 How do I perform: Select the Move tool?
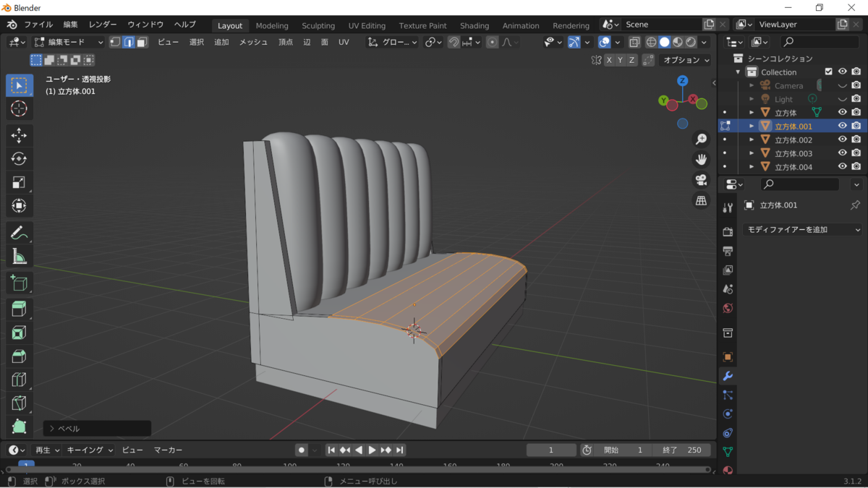[20, 135]
